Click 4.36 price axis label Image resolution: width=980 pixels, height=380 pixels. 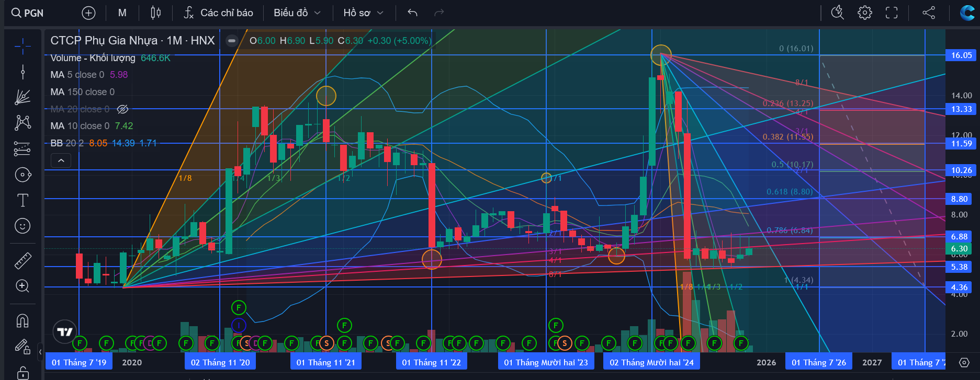959,287
